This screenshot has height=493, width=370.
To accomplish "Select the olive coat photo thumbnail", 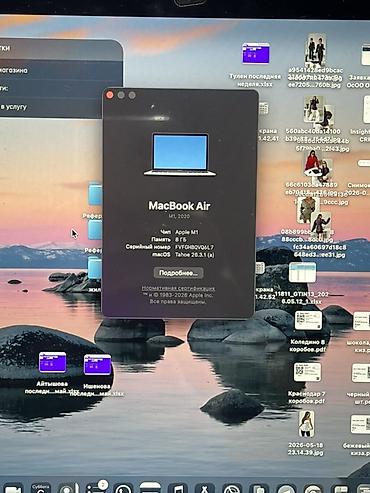I will 307,210.
